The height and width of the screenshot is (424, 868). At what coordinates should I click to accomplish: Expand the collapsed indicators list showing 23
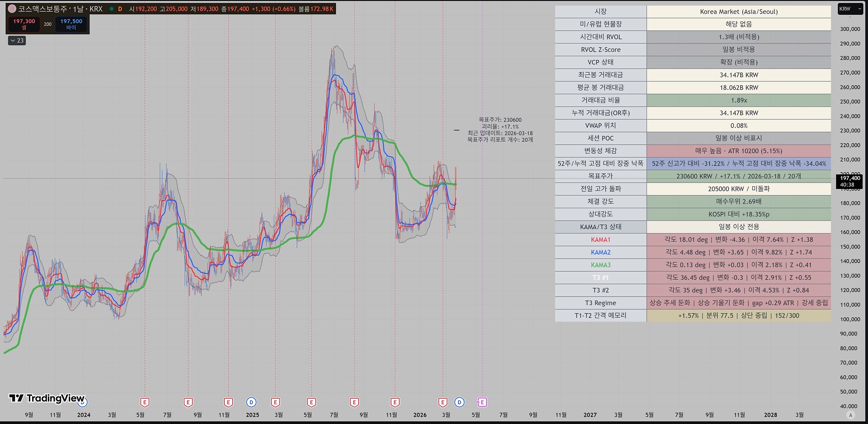[17, 41]
